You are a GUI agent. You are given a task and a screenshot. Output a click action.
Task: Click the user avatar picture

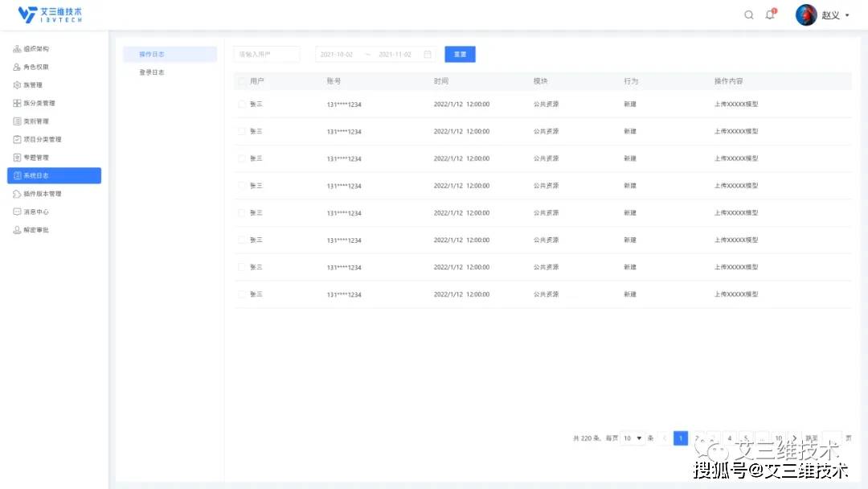point(806,15)
